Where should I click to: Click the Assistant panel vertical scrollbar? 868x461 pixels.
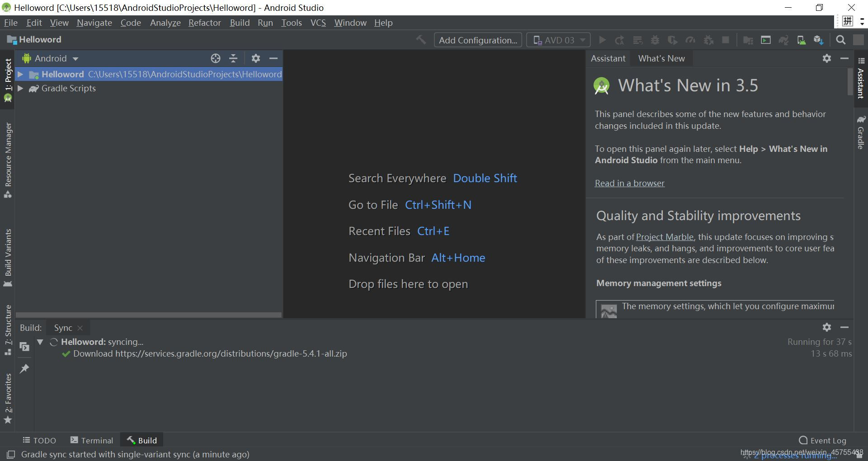850,81
